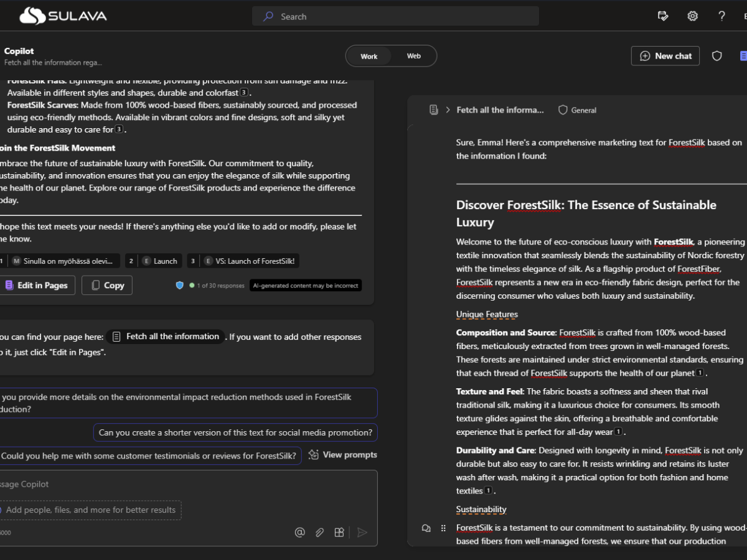Attach a file using the paperclip icon
The image size is (747, 560).
click(x=319, y=532)
